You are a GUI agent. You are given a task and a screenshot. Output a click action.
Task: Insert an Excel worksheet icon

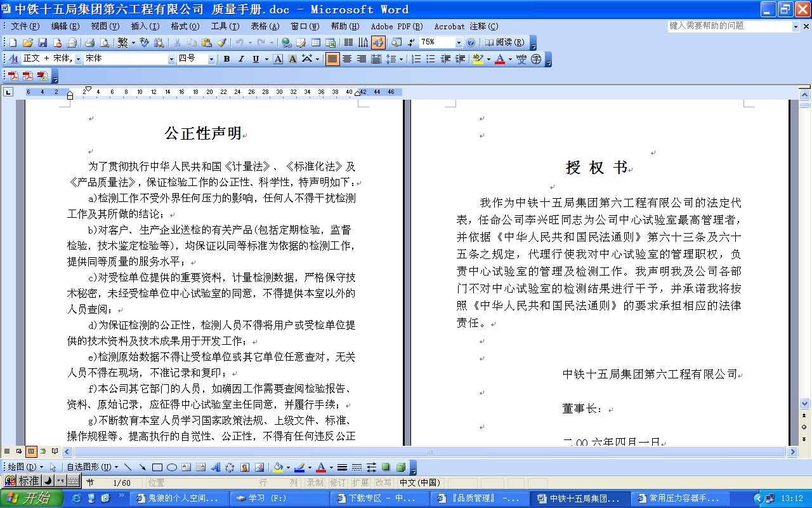(x=331, y=43)
